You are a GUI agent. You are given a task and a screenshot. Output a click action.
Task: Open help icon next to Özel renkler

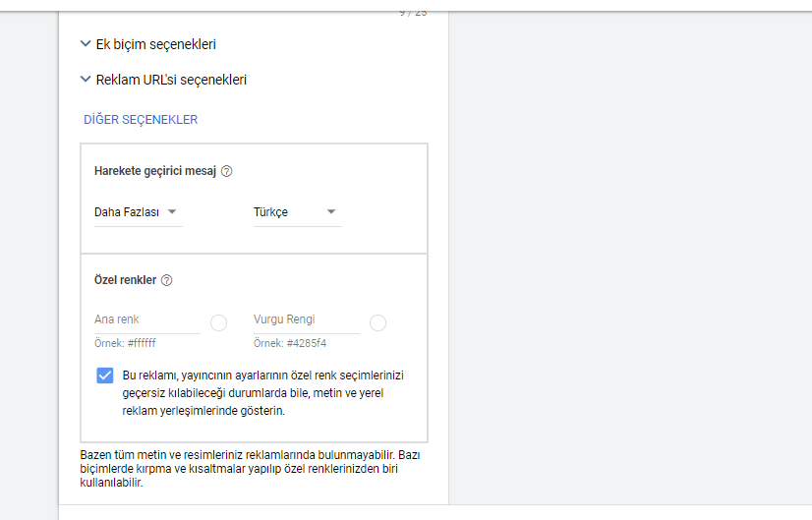pyautogui.click(x=167, y=280)
